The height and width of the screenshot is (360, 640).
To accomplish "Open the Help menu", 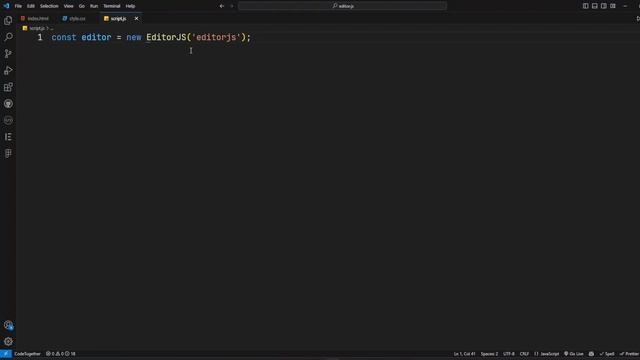I will [130, 6].
